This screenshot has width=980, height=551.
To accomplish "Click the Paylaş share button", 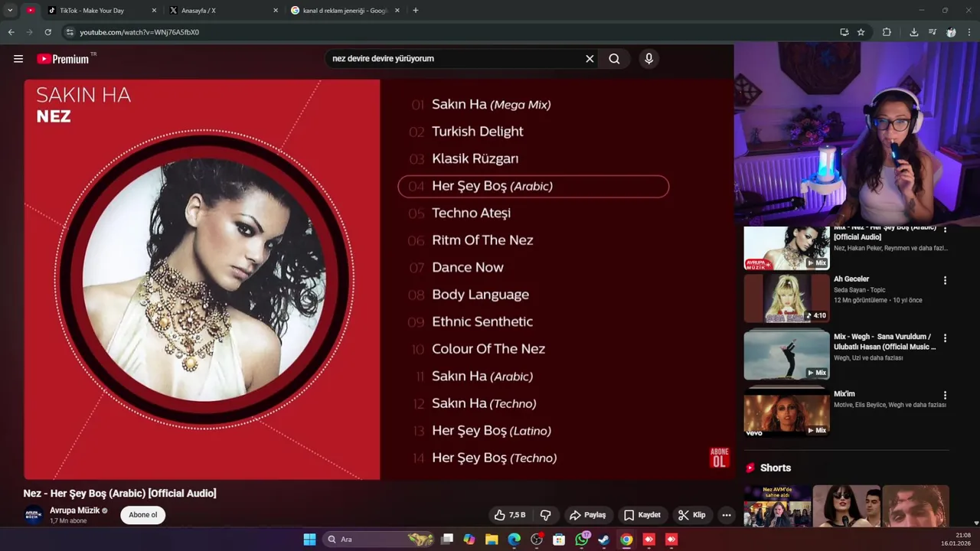I will click(588, 515).
